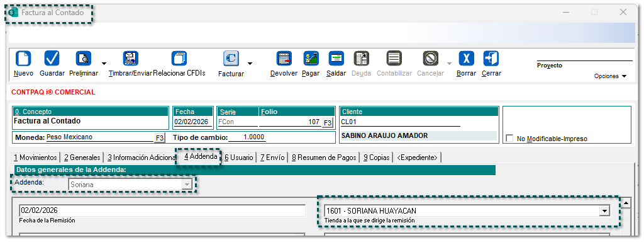Open the <Expediente> tab

pyautogui.click(x=417, y=157)
